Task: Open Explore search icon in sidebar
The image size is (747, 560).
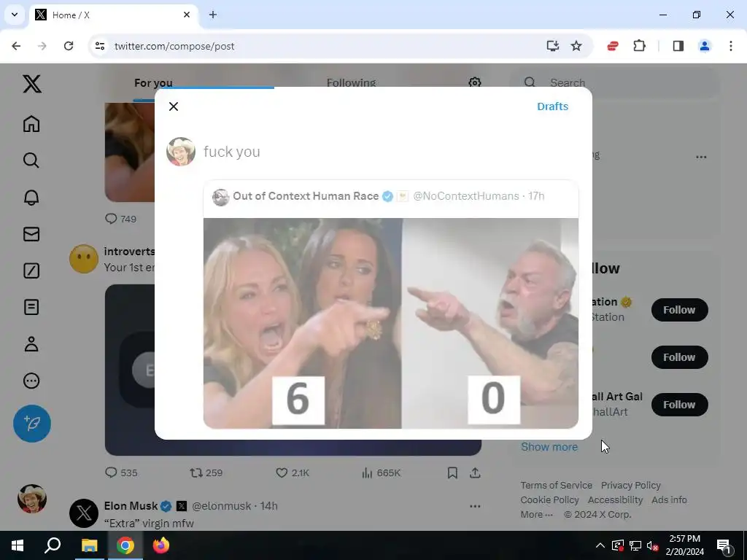Action: point(31,160)
